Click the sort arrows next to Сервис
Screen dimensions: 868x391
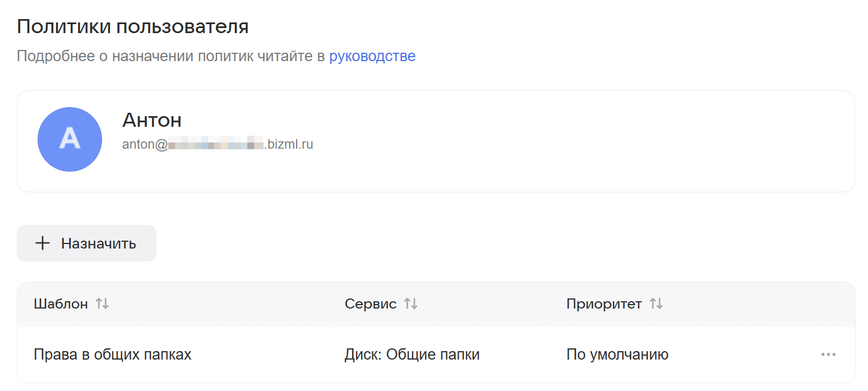click(411, 304)
